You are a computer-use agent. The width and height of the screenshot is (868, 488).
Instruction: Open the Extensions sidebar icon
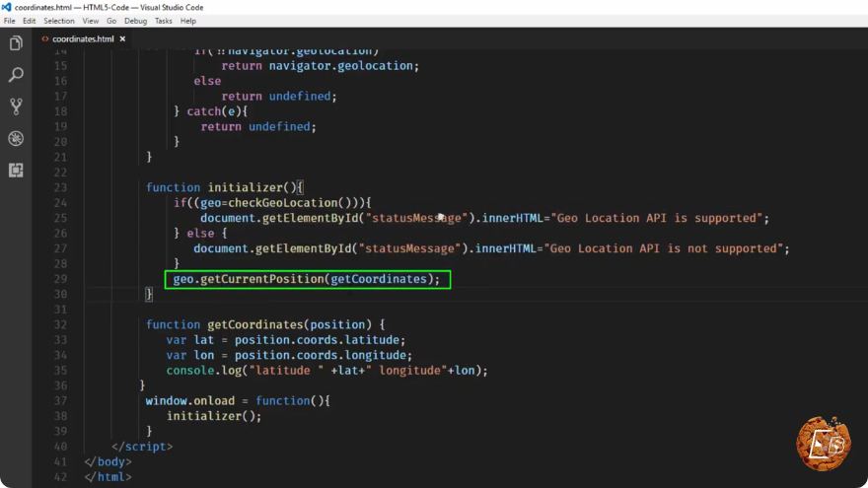pyautogui.click(x=16, y=170)
